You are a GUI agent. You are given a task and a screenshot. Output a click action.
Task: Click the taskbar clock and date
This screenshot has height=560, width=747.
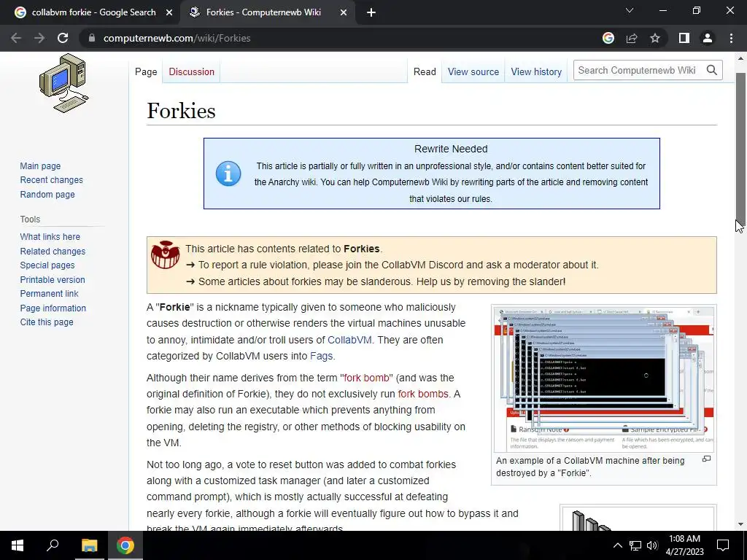(x=684, y=545)
